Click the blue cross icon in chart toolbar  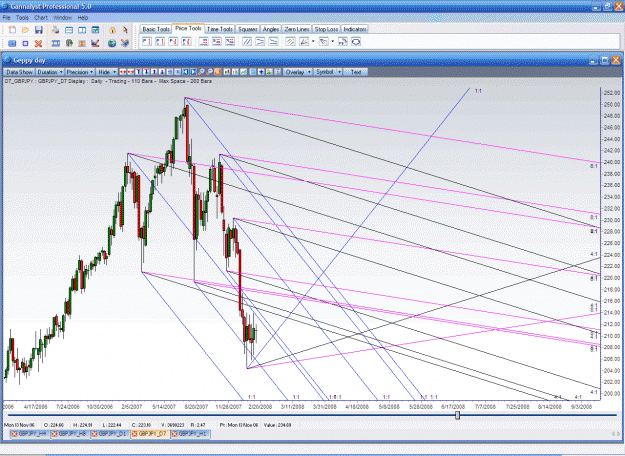click(x=261, y=72)
